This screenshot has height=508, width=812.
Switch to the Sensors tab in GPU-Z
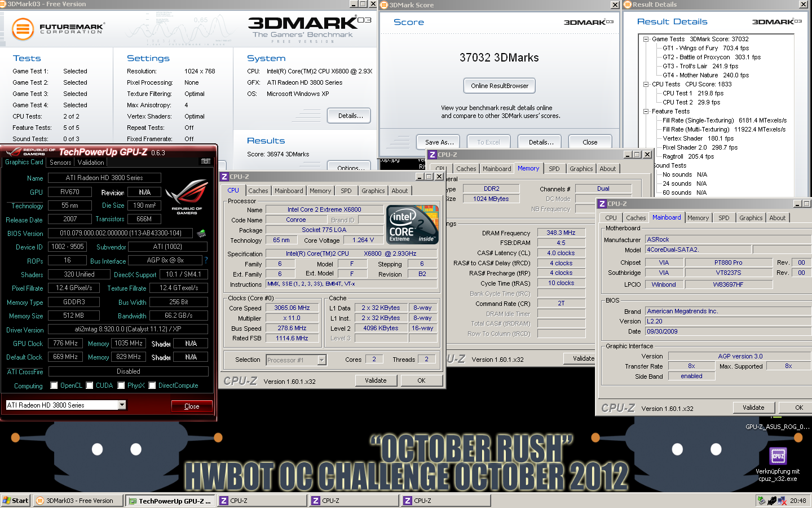60,163
